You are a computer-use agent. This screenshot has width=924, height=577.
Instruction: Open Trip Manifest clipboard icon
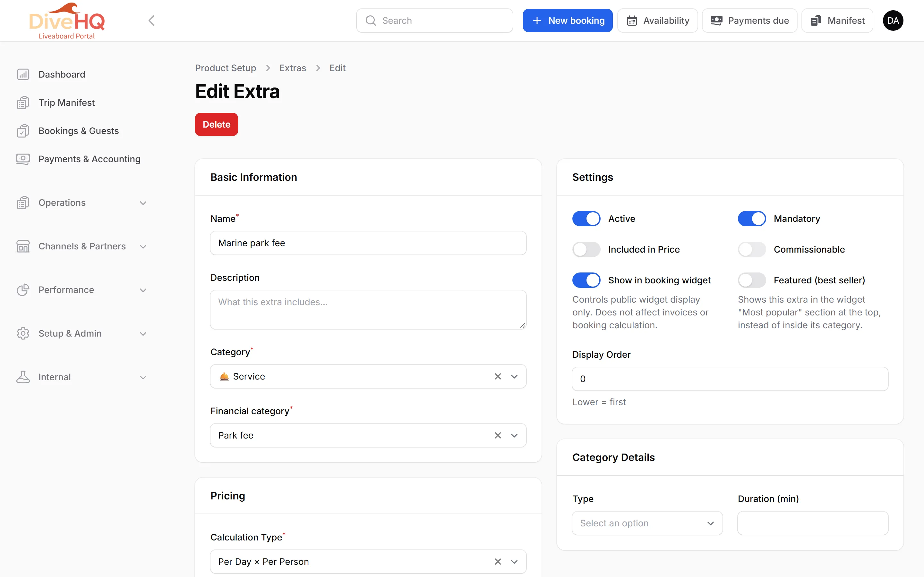coord(23,103)
